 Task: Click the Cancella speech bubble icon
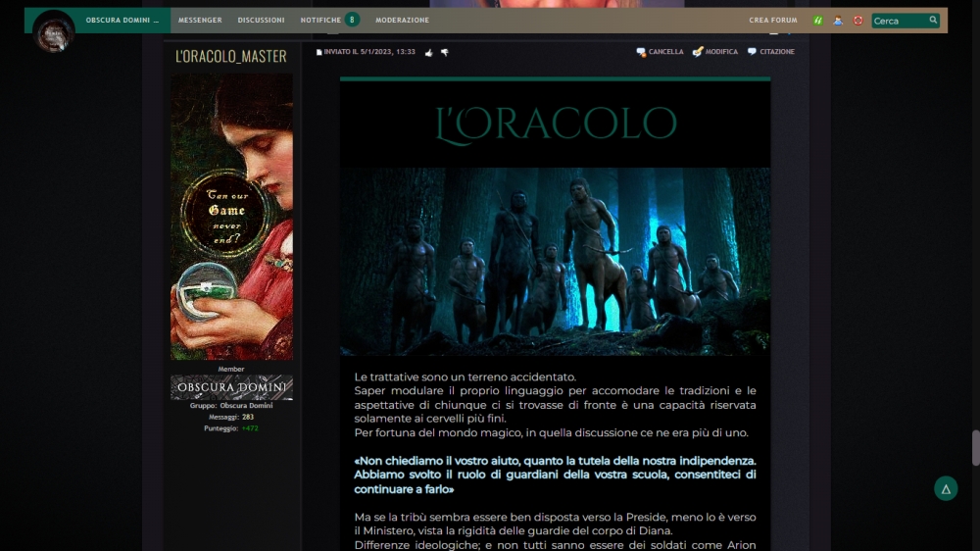pos(641,52)
